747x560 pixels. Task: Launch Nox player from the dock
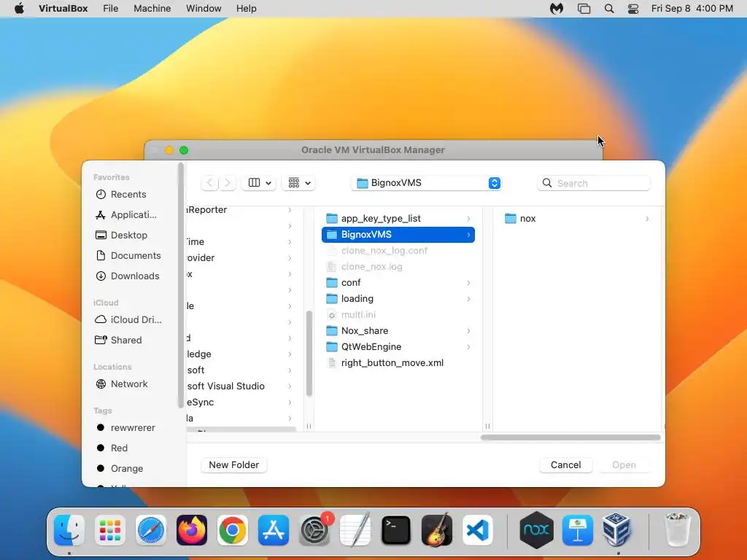click(536, 530)
